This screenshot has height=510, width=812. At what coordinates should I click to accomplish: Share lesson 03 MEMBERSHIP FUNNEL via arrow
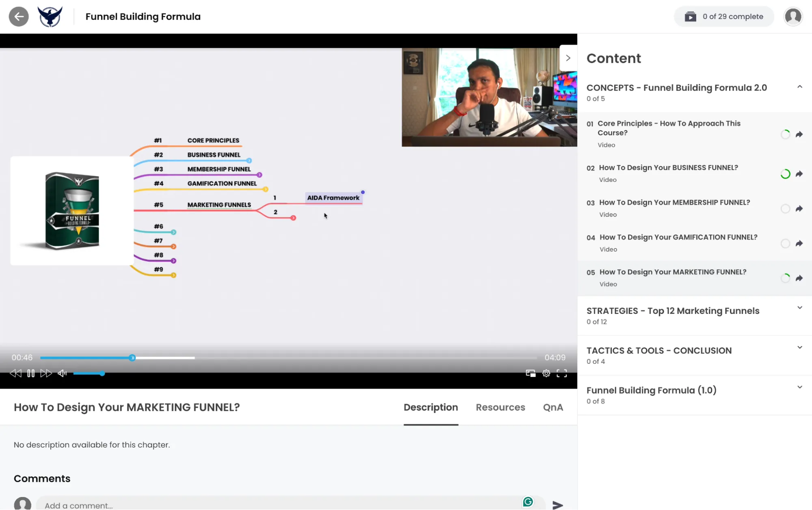tap(799, 209)
